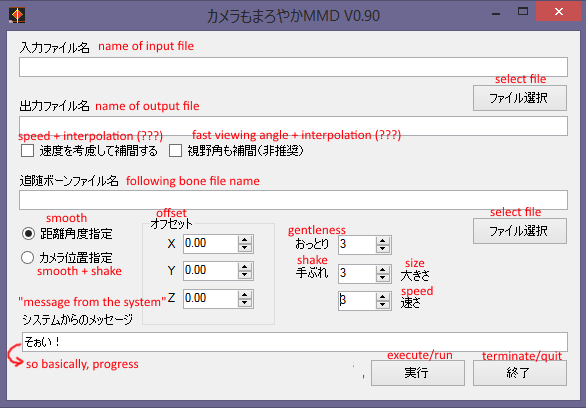Screen dimensions: 586x408
Task: Click the 入力ファイル名 input file field
Action: pos(293,67)
